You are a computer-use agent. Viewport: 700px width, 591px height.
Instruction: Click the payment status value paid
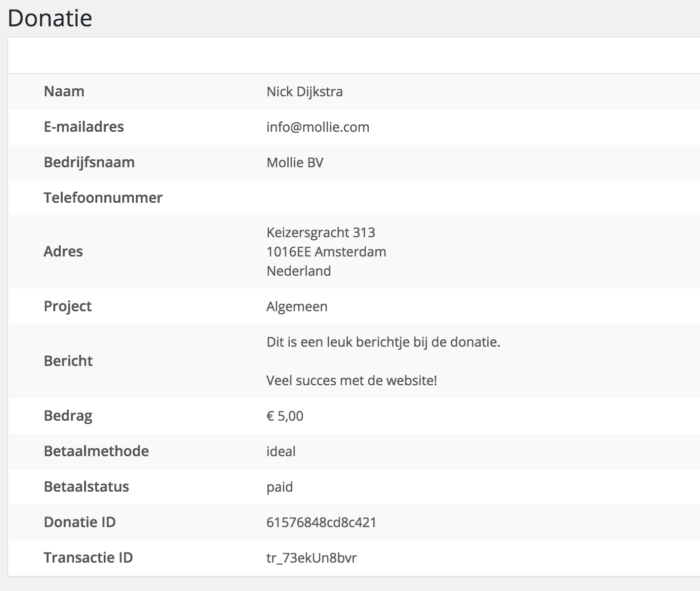tap(280, 487)
